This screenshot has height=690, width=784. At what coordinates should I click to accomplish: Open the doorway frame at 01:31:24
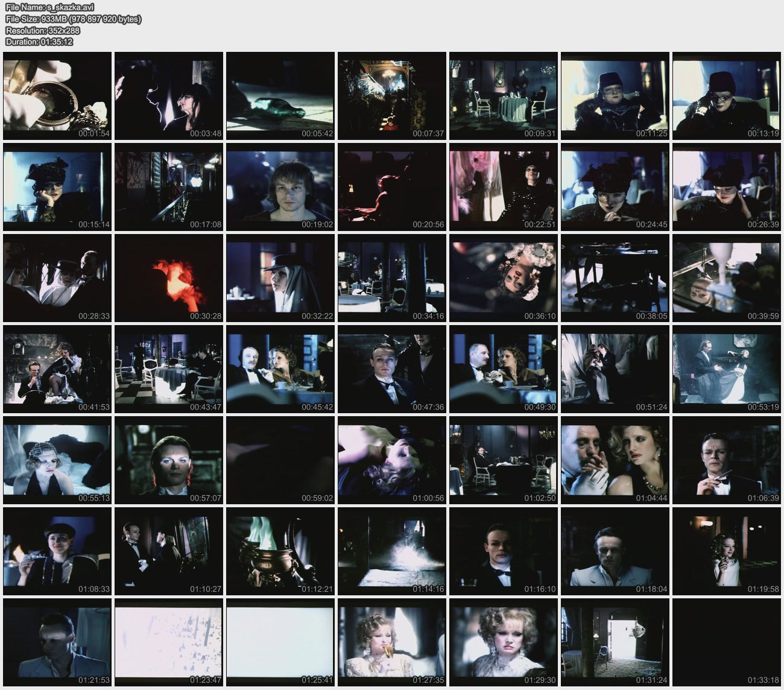click(615, 642)
